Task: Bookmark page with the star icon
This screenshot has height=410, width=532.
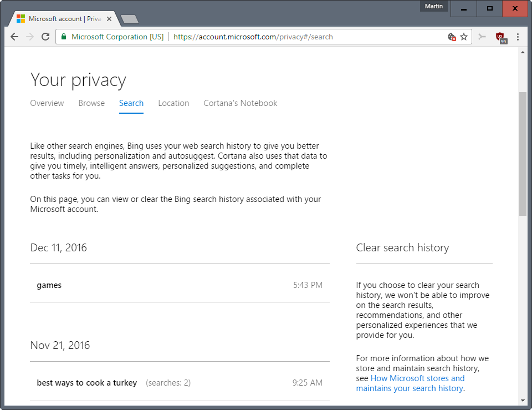Action: pos(464,37)
